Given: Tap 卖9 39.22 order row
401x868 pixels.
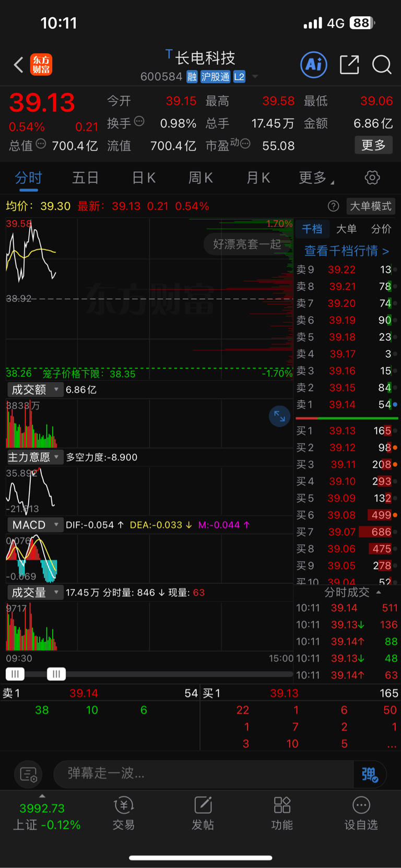Looking at the screenshot, I should 346,269.
